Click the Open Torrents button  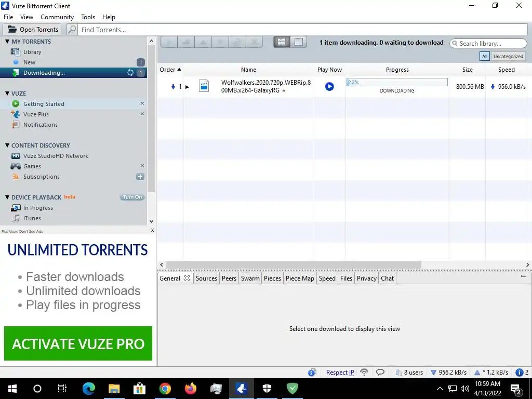[32, 30]
